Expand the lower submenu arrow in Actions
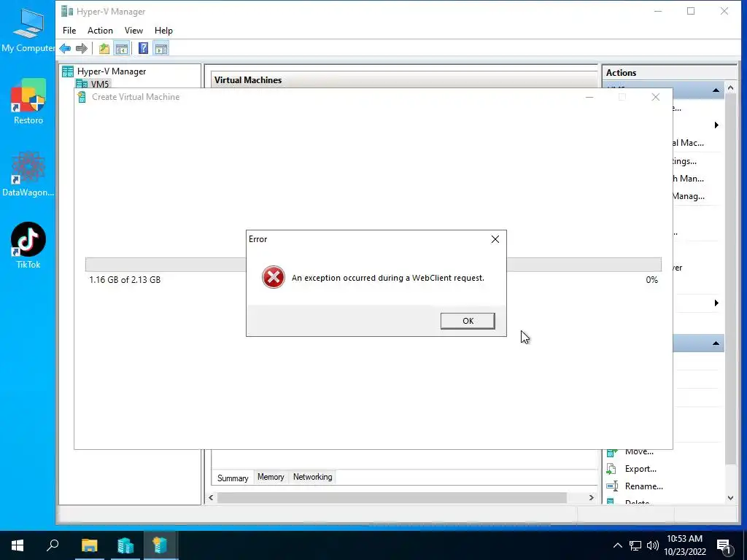The width and height of the screenshot is (747, 560). pyautogui.click(x=716, y=303)
